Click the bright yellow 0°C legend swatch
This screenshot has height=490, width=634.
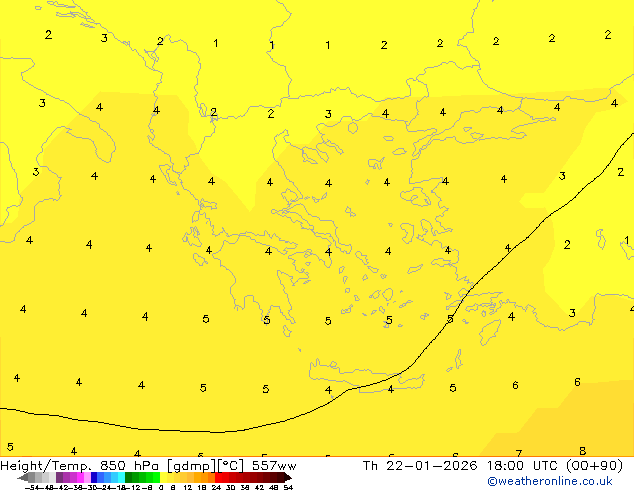[x=163, y=477]
